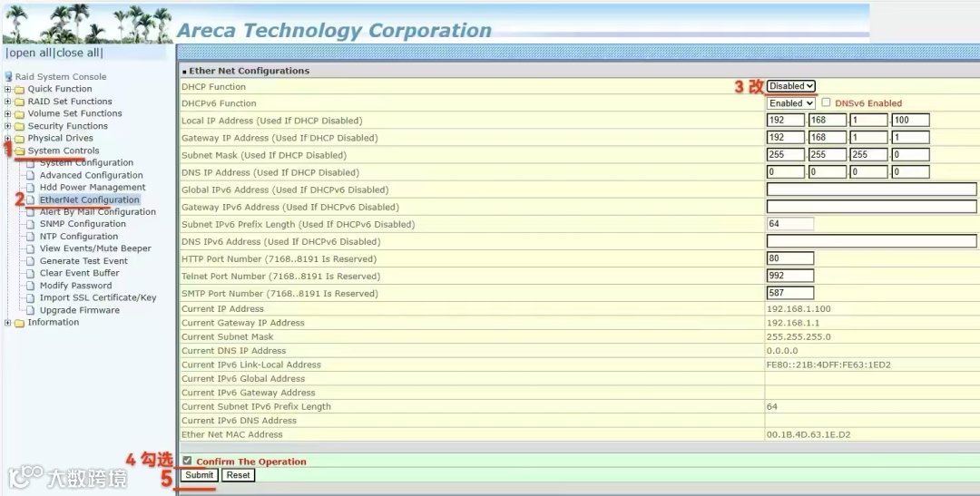Image resolution: width=980 pixels, height=496 pixels.
Task: Enable the DNSv6 Enabled checkbox
Action: click(x=826, y=102)
